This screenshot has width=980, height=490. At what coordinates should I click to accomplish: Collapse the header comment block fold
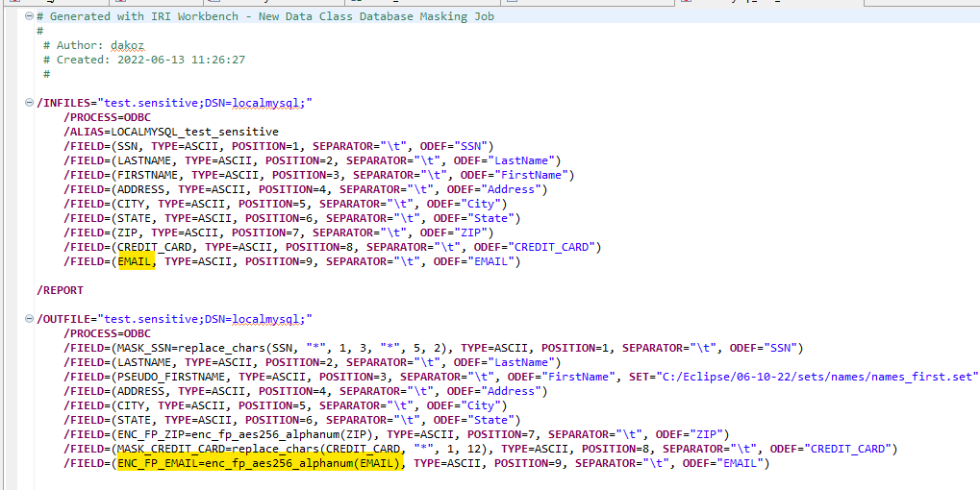(x=30, y=16)
